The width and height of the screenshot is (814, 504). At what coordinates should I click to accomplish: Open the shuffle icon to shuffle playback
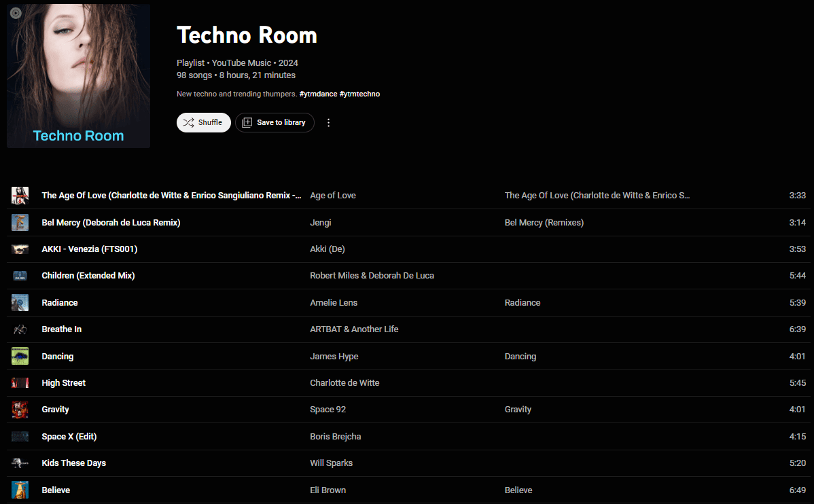(190, 122)
